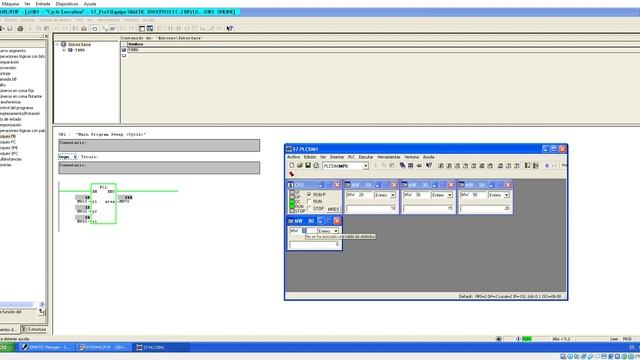Click the TEMP row icon in interface table
This screenshot has width=640, height=360.
[124, 50]
